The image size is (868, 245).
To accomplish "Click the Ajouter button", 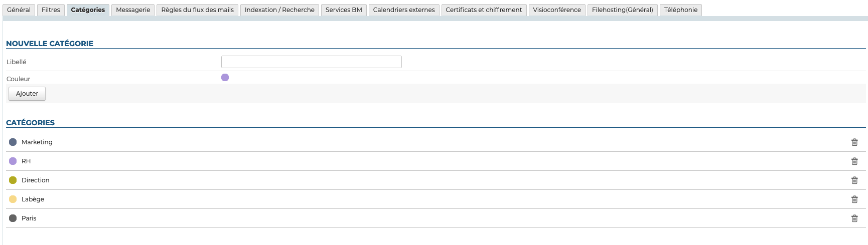I will coord(27,94).
